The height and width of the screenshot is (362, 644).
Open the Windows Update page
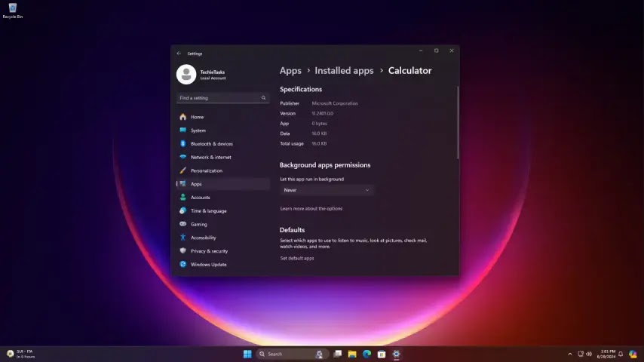(x=223, y=264)
